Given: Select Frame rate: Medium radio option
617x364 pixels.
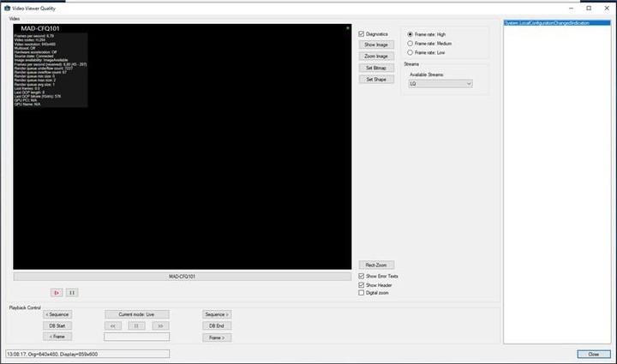Looking at the screenshot, I should 410,42.
